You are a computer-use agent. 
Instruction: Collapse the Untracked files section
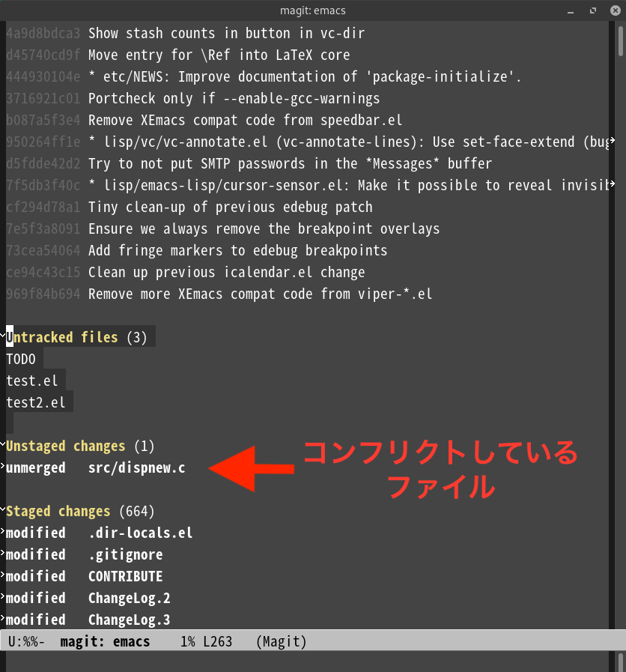click(x=2, y=335)
